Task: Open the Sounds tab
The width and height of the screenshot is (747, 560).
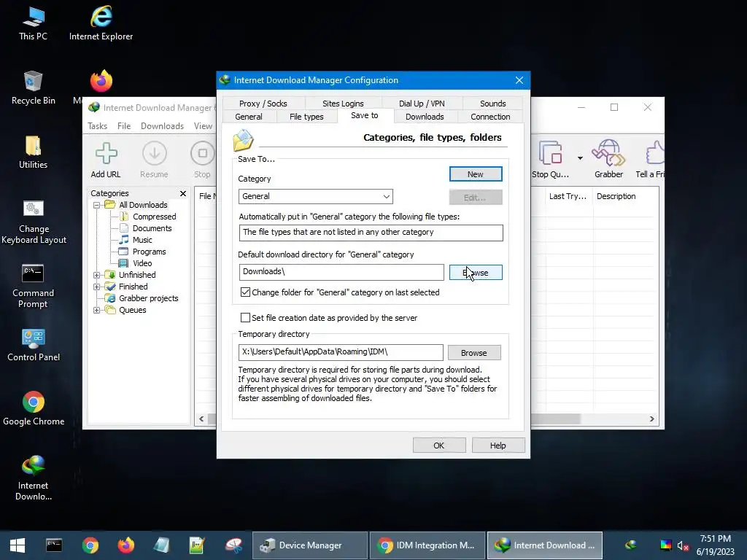Action: point(492,104)
